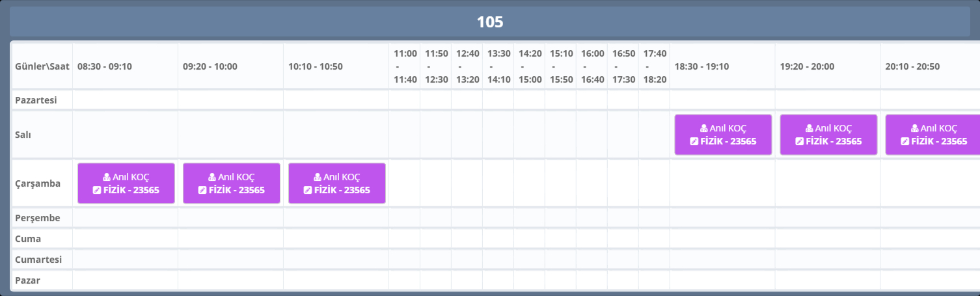Click teacher icon in Çarşamba 08:30 lesson
The height and width of the screenshot is (296, 980).
[107, 177]
